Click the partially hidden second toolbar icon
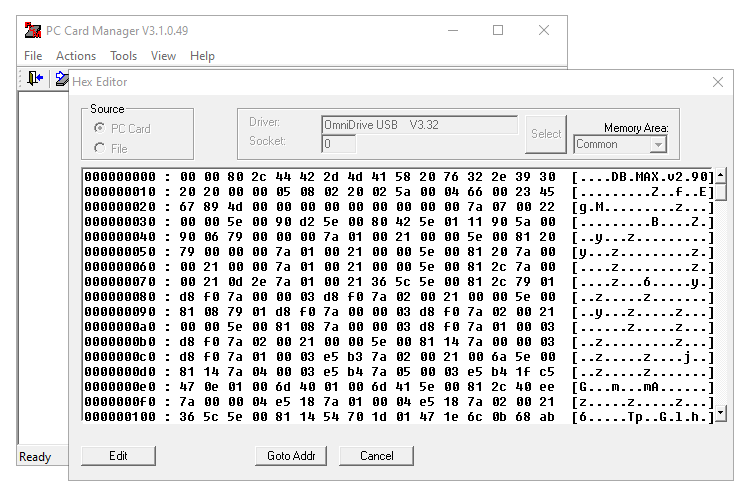754x498 pixels. click(61, 78)
